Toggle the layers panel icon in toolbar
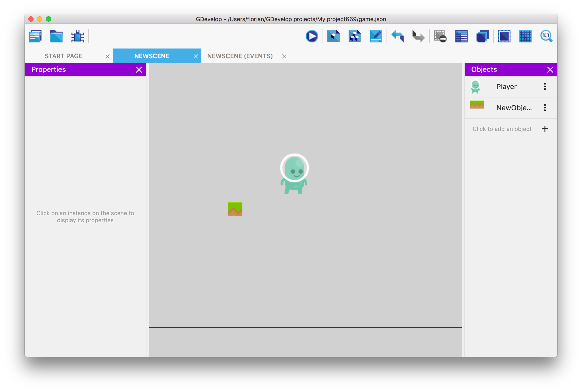The image size is (582, 392). 482,36
